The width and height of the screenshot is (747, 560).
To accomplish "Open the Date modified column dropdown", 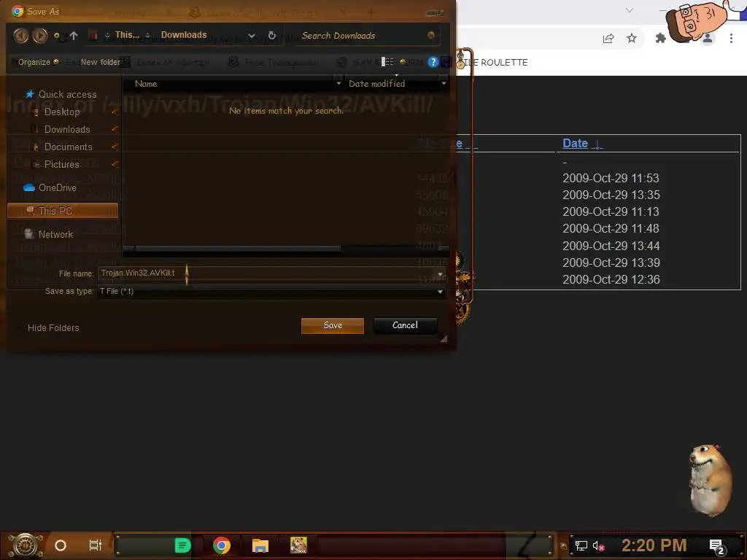I will click(444, 84).
